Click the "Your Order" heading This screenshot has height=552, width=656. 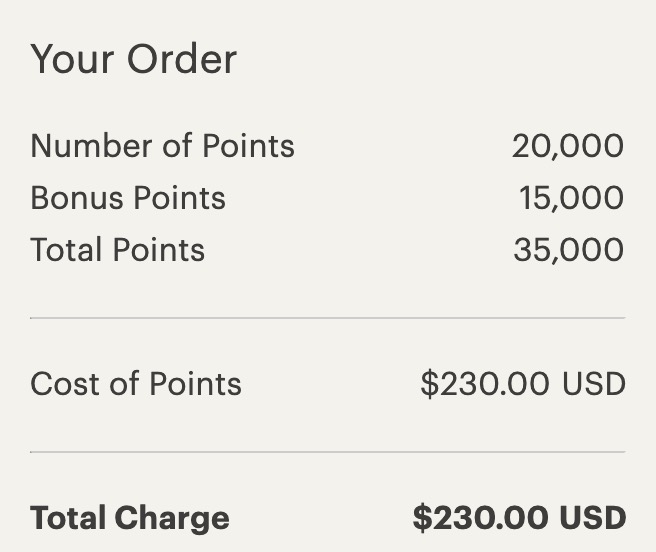(x=133, y=60)
